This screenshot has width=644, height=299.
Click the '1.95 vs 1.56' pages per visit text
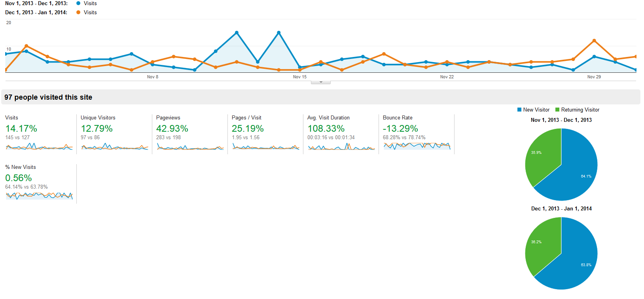(246, 137)
